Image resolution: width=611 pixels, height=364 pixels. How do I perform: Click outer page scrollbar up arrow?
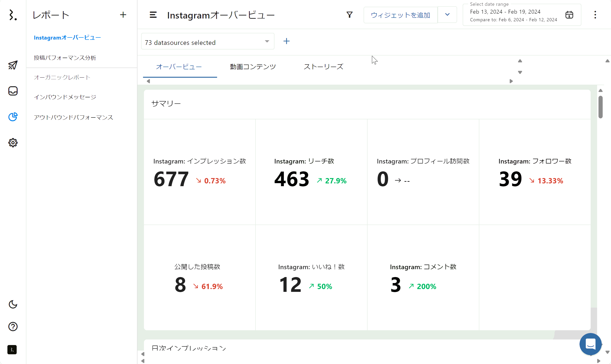(x=607, y=61)
